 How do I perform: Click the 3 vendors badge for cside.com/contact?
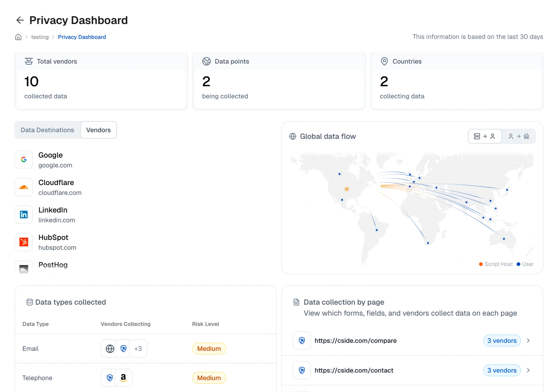click(x=502, y=370)
